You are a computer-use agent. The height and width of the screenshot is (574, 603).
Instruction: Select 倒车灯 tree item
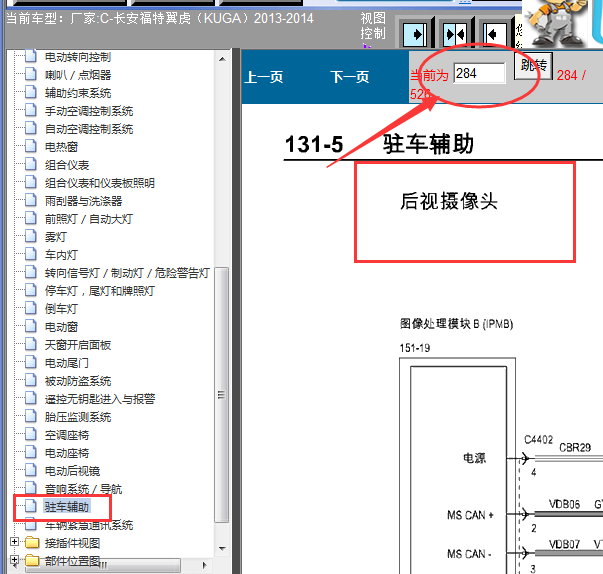[62, 309]
